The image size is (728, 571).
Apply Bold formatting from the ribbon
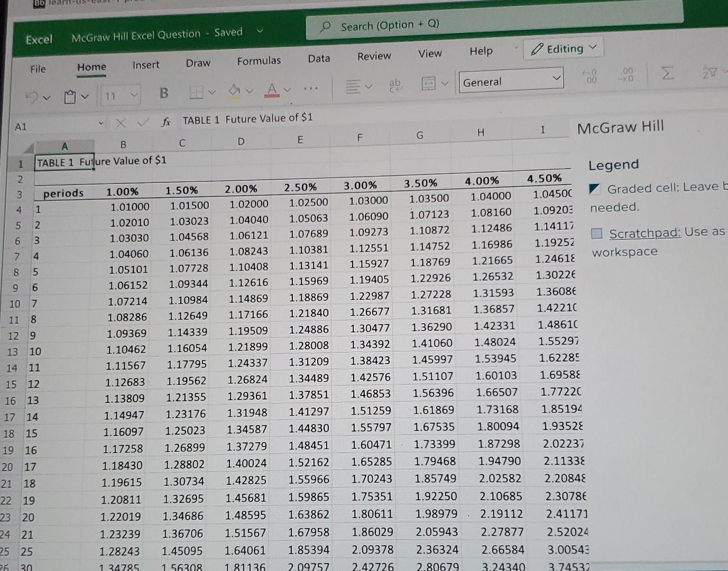(163, 93)
